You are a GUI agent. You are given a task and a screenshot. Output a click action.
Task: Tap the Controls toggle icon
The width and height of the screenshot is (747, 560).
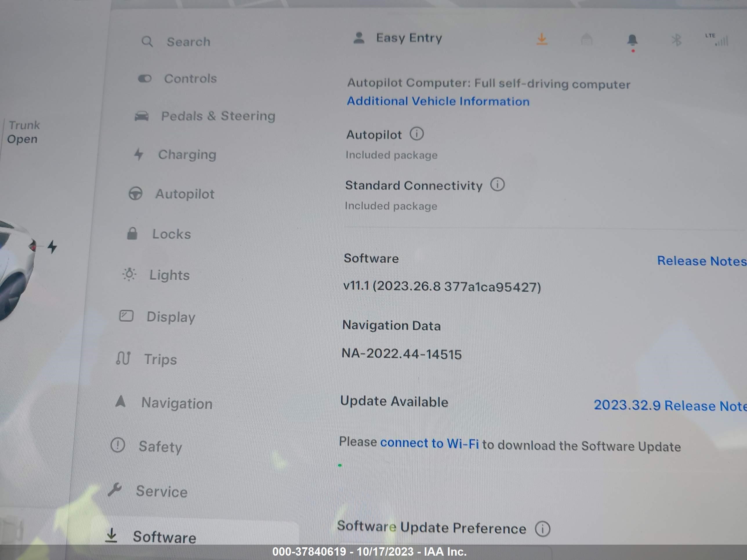pyautogui.click(x=145, y=79)
